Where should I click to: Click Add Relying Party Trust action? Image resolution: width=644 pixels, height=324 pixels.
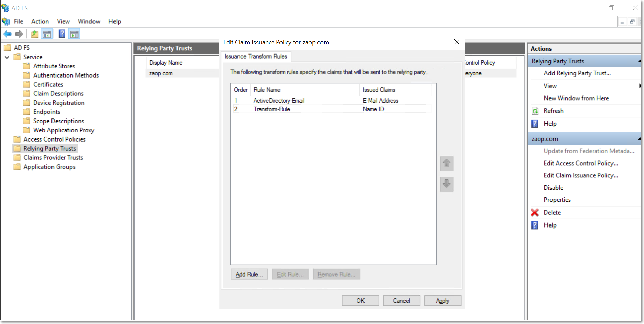tap(577, 73)
